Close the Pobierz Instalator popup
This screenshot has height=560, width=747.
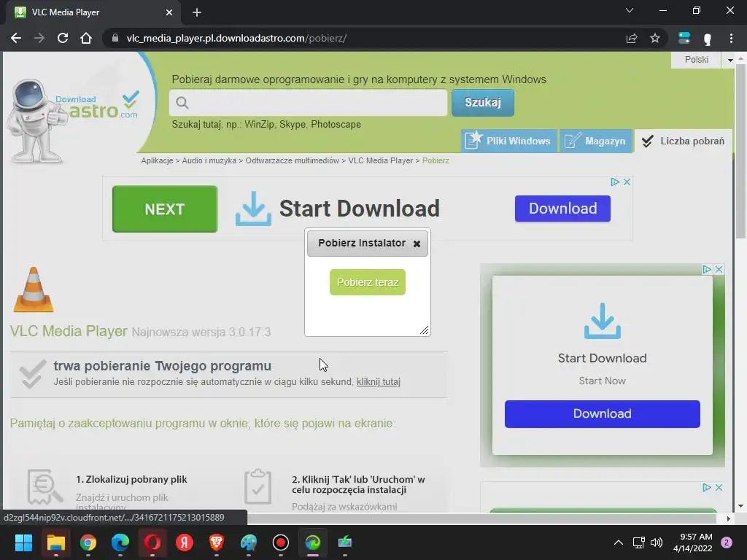click(417, 244)
